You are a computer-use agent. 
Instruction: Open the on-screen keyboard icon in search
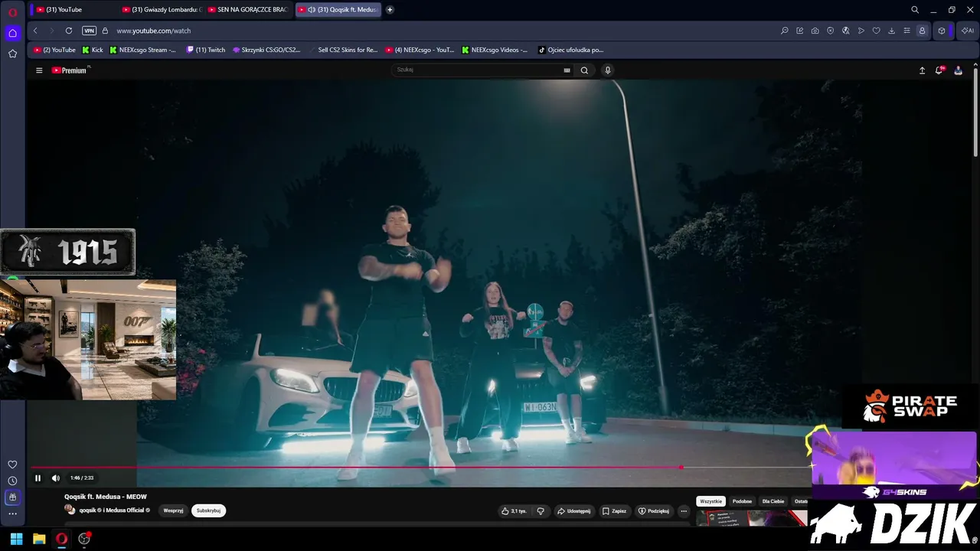[x=567, y=70]
